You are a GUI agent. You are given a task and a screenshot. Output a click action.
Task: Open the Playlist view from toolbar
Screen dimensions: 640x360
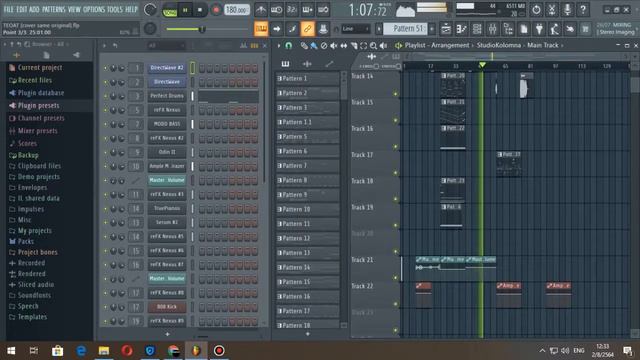446,29
